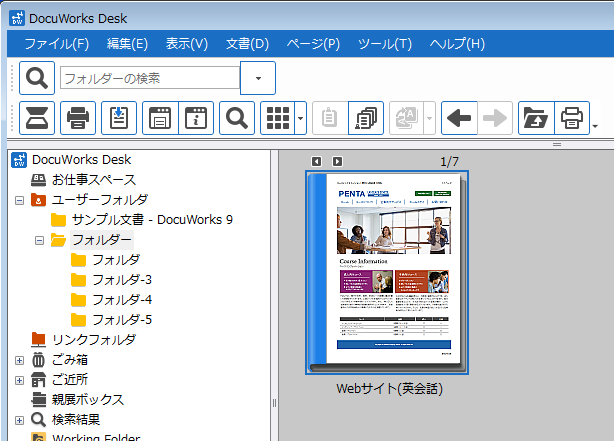This screenshot has height=441, width=614.
Task: Click the magnifier search icon in the lower toolbar
Action: click(x=237, y=118)
